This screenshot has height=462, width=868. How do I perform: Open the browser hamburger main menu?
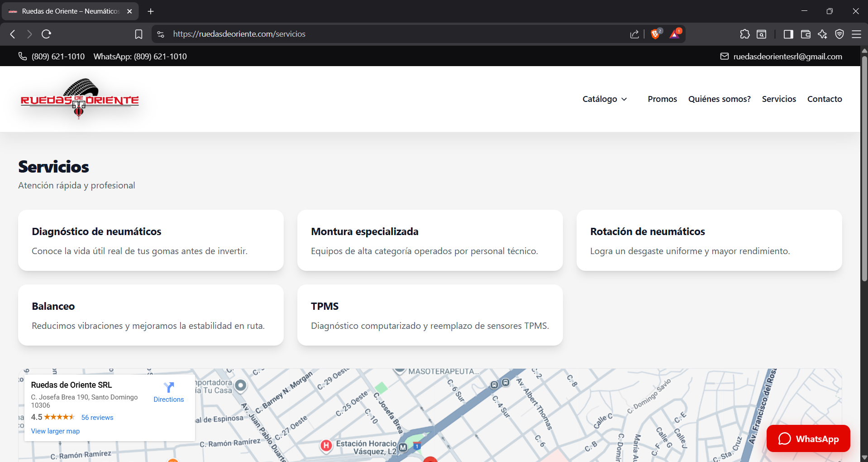856,34
